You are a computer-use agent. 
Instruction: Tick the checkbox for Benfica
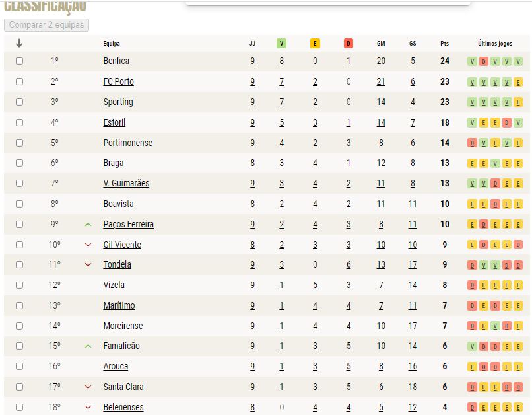tap(19, 61)
